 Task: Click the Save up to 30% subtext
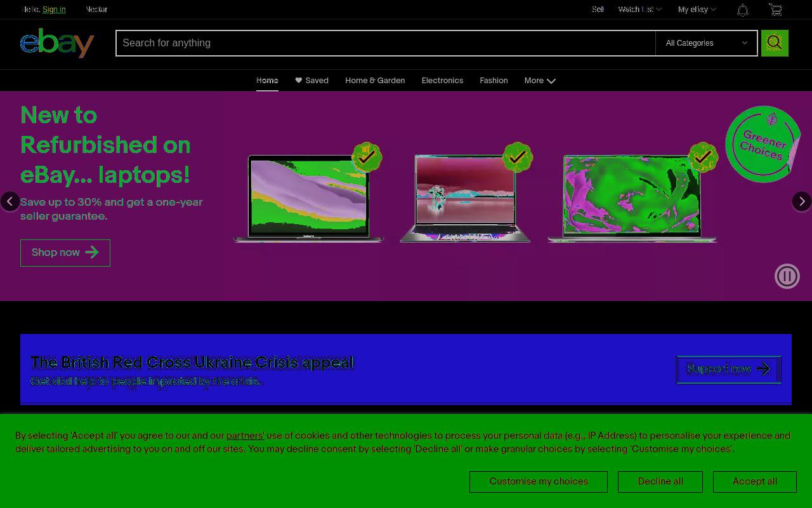pos(112,209)
